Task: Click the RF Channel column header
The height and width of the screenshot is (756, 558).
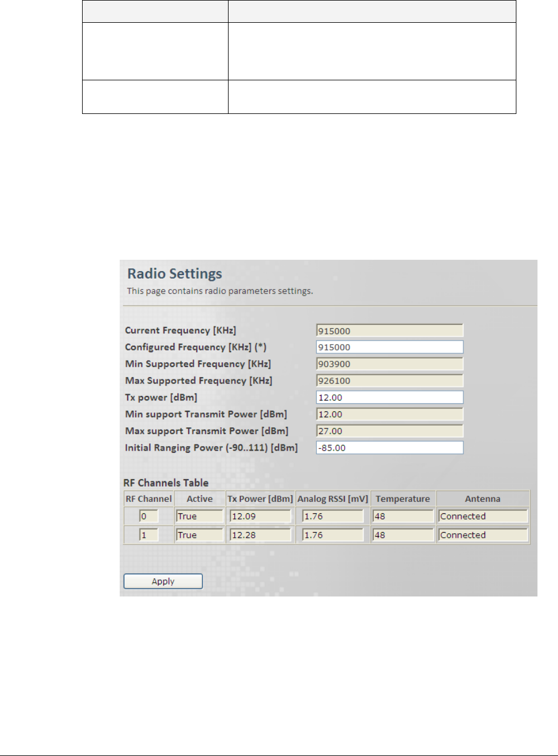Action: point(149,499)
